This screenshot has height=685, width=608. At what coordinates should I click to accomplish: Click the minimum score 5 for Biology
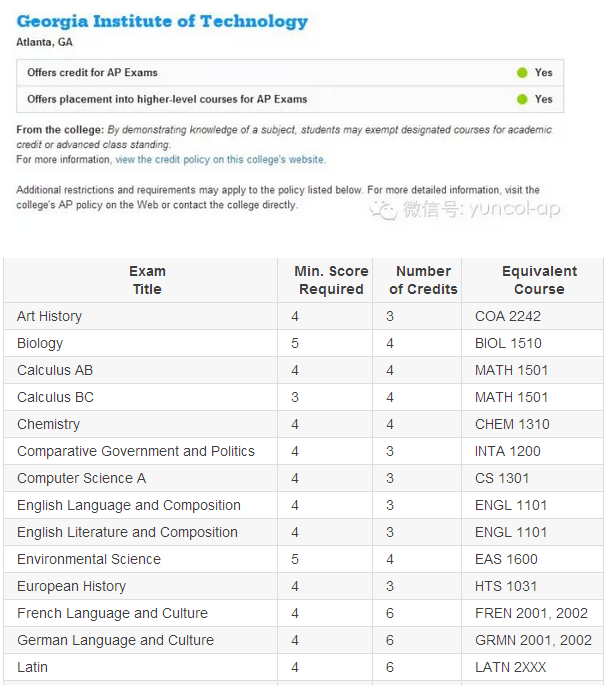[x=295, y=343]
